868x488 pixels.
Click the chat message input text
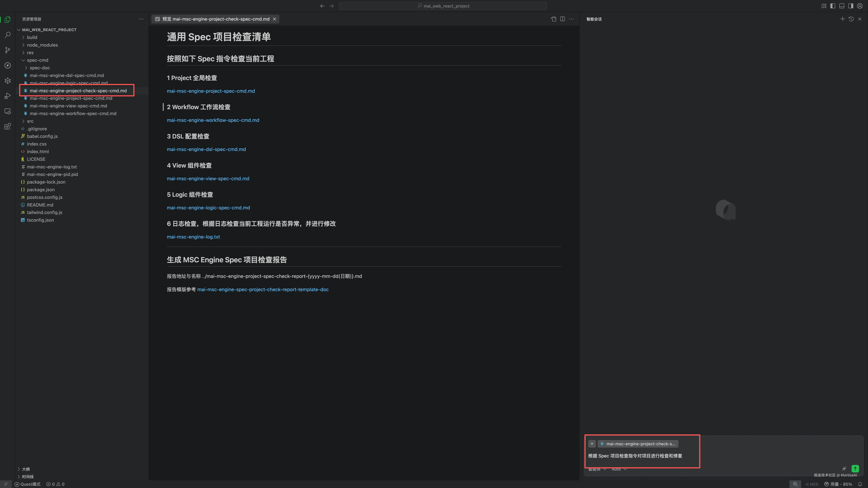[635, 456]
